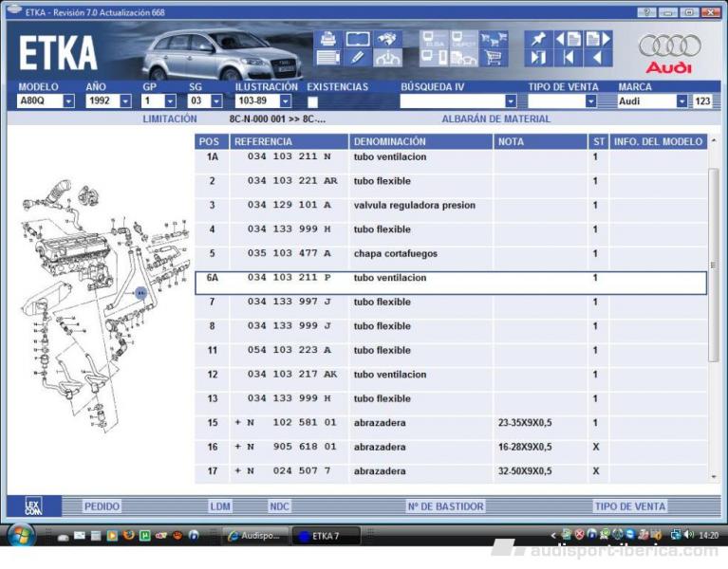Toggle the EXISTENCIAS checkbox

[x=312, y=101]
